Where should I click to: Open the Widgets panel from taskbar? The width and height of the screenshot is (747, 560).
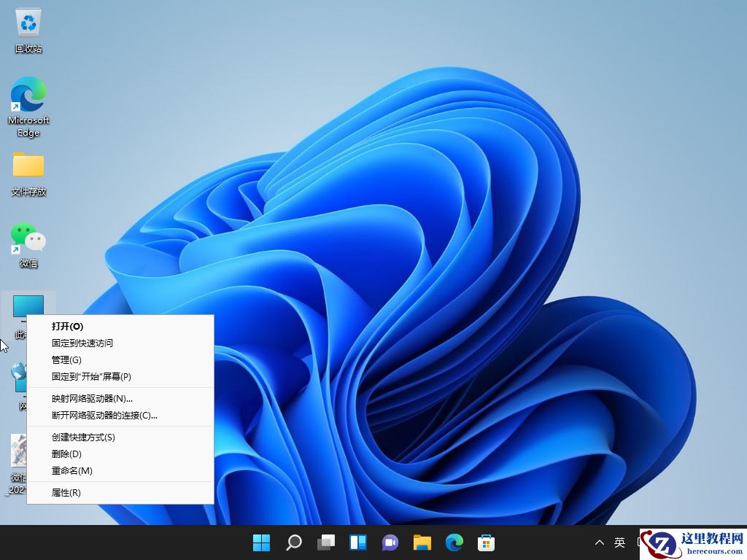click(x=357, y=542)
